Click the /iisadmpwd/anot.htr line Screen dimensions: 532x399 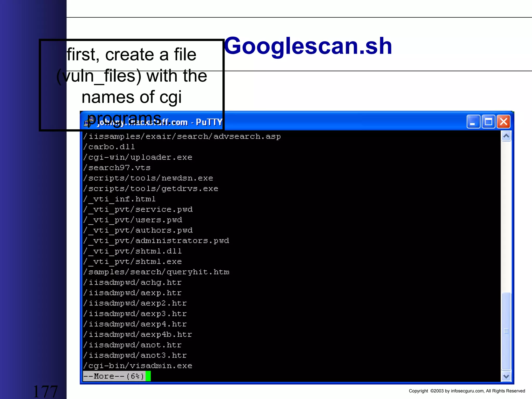click(132, 345)
